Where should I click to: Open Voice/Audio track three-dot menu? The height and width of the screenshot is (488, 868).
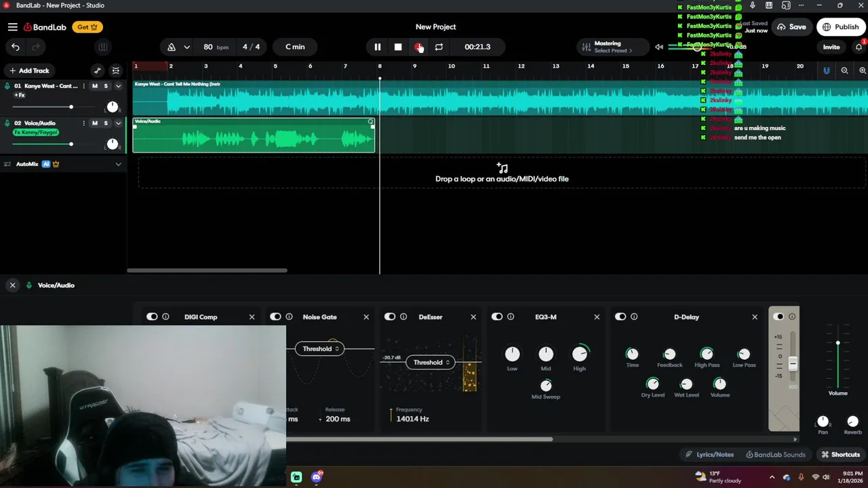[x=83, y=123]
